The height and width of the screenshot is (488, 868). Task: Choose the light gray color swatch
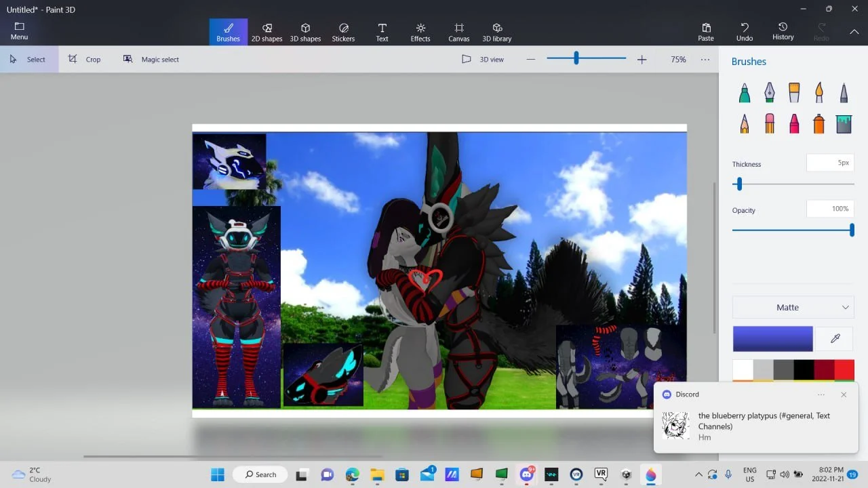pyautogui.click(x=764, y=370)
